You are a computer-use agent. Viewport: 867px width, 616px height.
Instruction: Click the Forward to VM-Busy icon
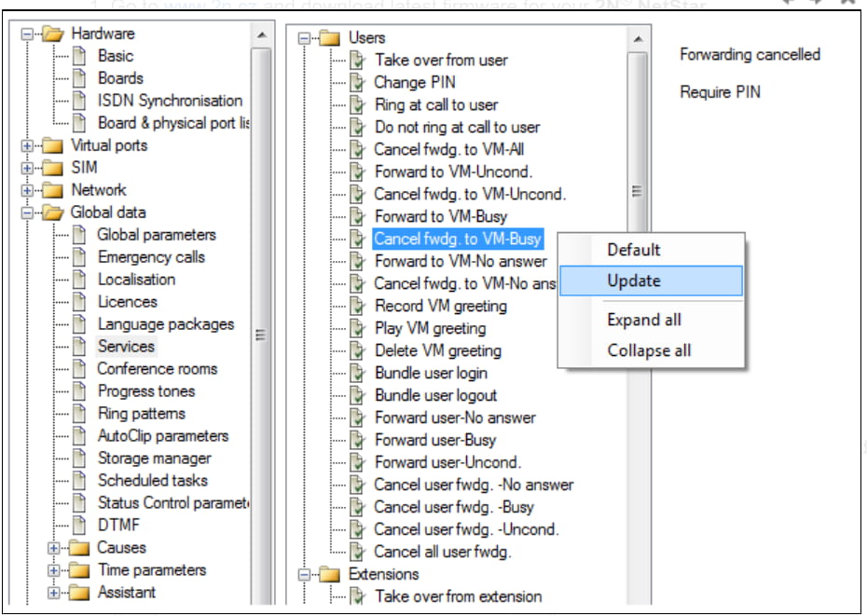[358, 217]
